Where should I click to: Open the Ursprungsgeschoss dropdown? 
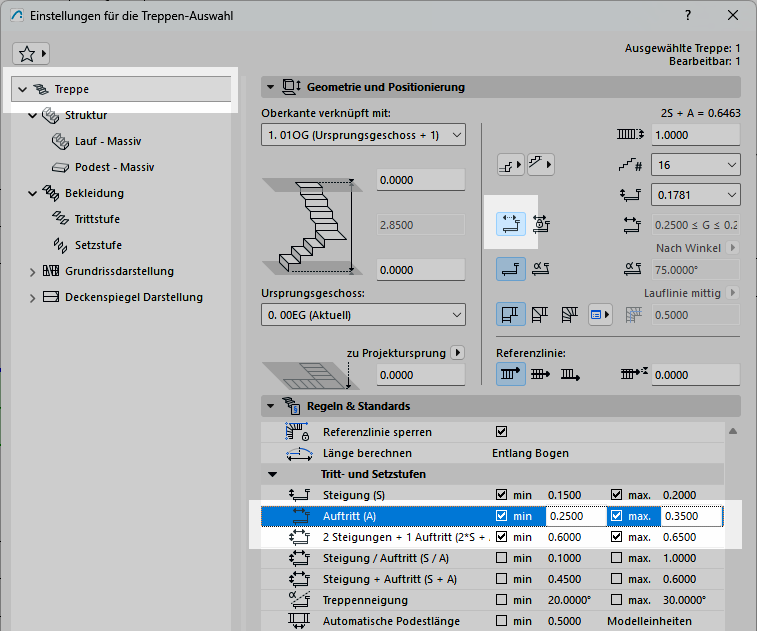click(x=363, y=315)
